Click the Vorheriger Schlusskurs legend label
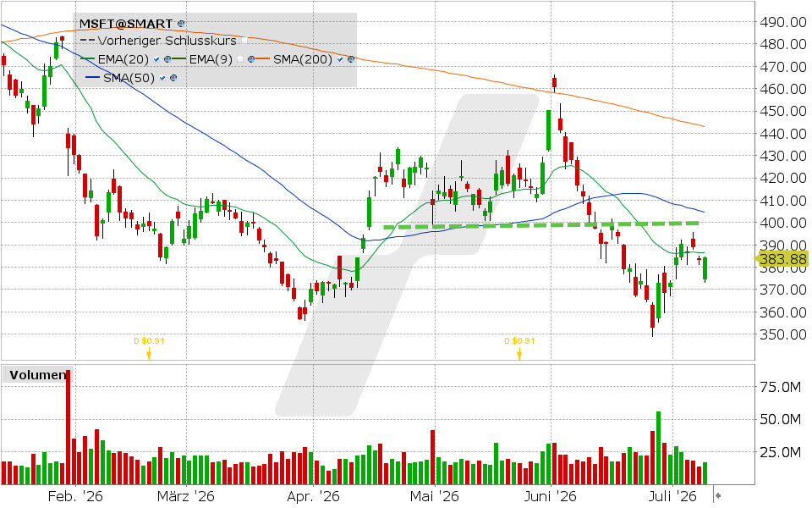This screenshot has height=508, width=812. [167, 41]
